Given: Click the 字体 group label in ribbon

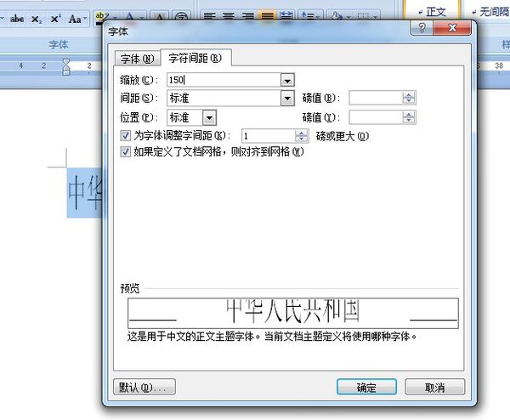Looking at the screenshot, I should click(x=59, y=44).
